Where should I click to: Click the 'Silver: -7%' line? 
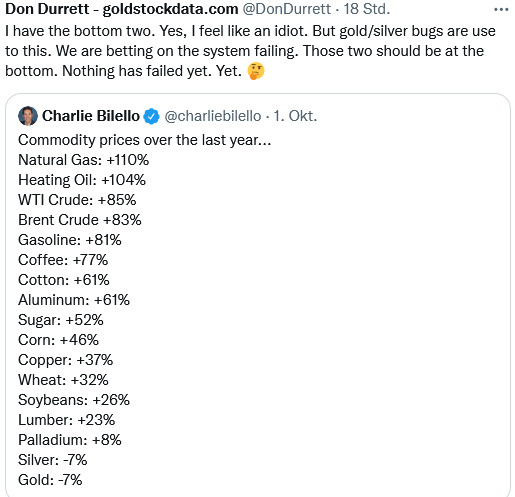pyautogui.click(x=53, y=460)
